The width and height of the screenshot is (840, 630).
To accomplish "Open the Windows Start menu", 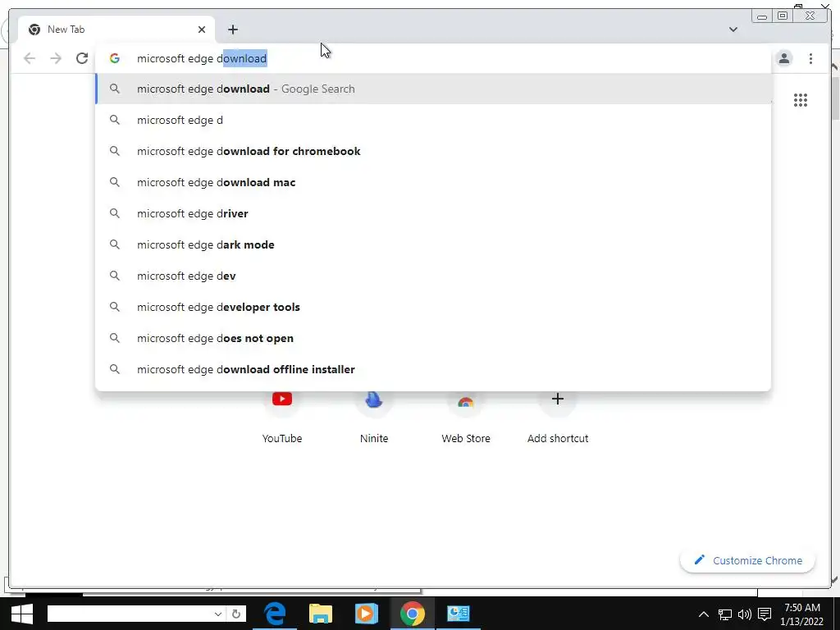I will [21, 614].
